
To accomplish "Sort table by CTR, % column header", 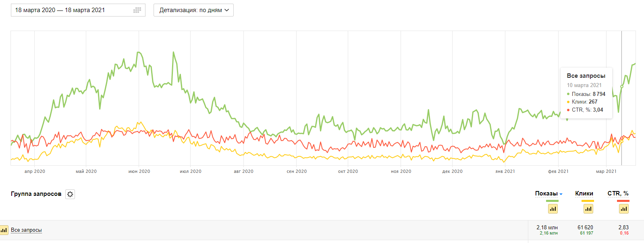I will click(x=618, y=193).
